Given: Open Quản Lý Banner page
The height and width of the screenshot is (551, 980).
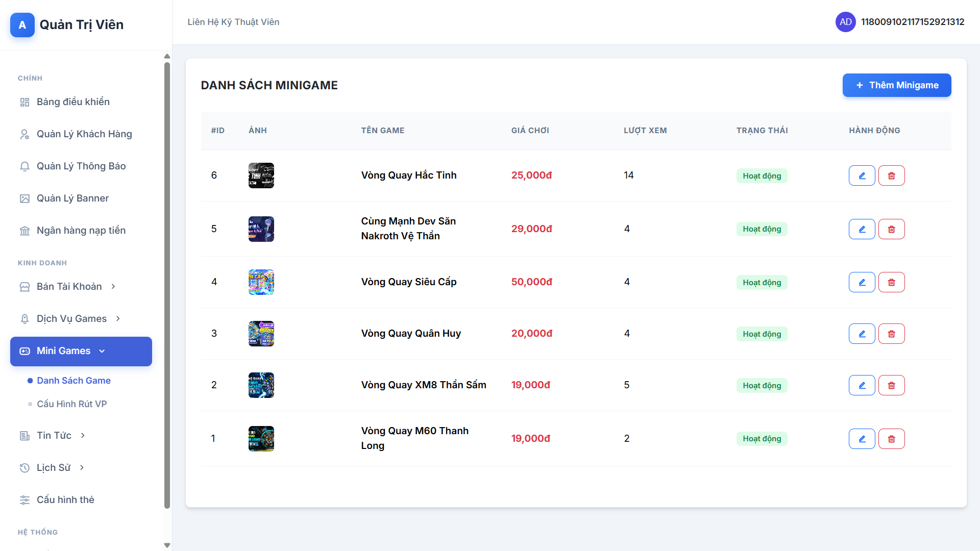Looking at the screenshot, I should (x=72, y=198).
